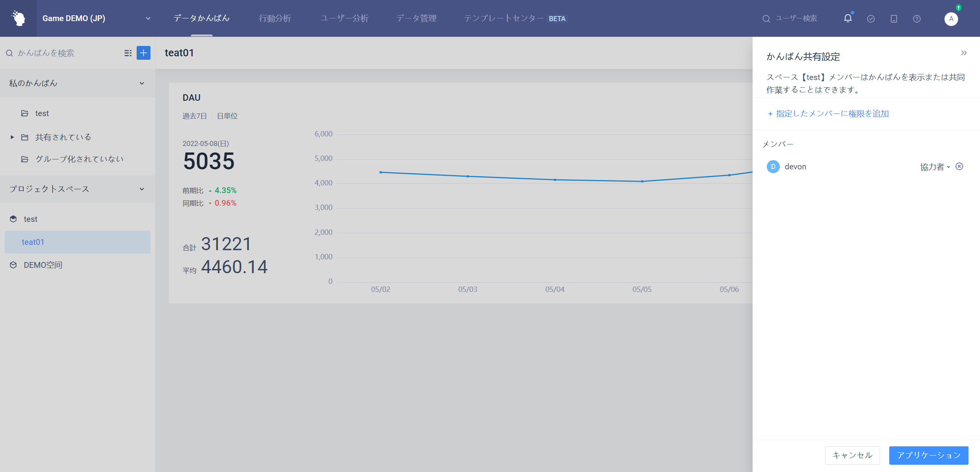Click the 日単位 granularity label
The image size is (980, 472).
click(x=227, y=116)
